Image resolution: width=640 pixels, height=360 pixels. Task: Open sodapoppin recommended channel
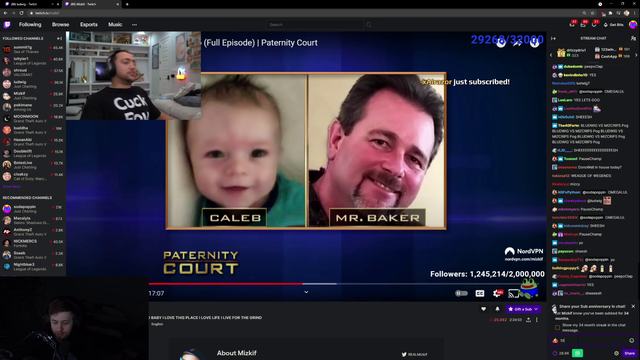coord(33,209)
